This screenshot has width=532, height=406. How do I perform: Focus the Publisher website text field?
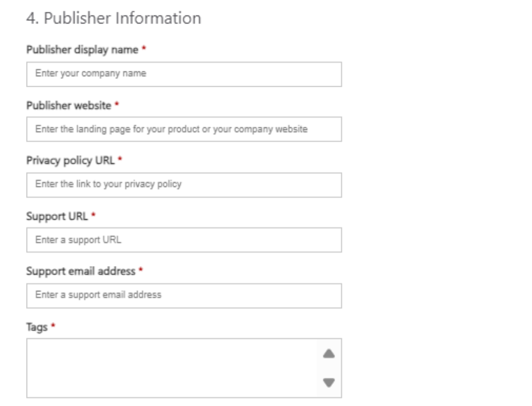(184, 129)
